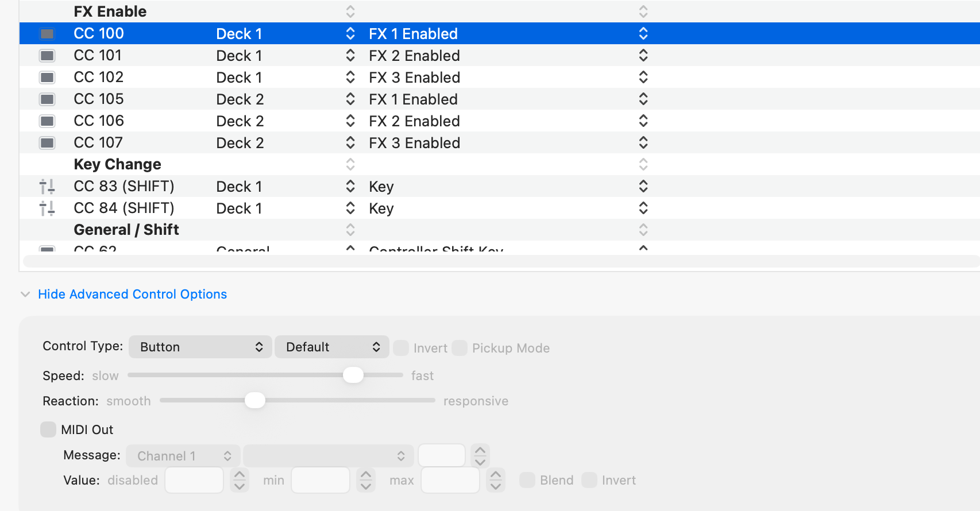Screen dimensions: 980x511
Task: Click the button icon for CC 102
Action: point(47,78)
